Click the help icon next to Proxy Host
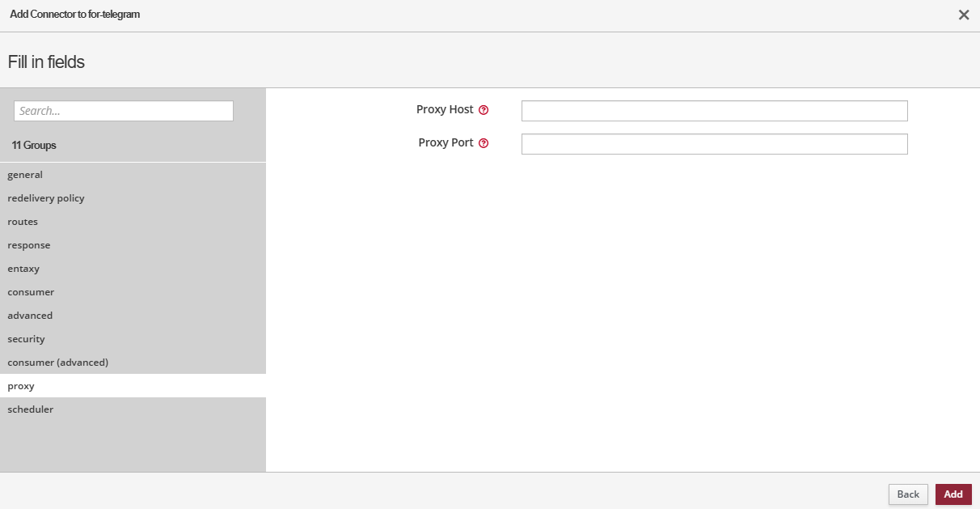The height and width of the screenshot is (509, 980). click(484, 110)
